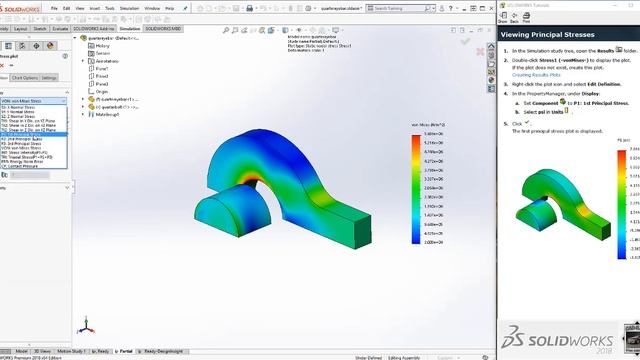This screenshot has width=640, height=360.
Task: Click View Settings monitor icon
Action: click(x=336, y=30)
